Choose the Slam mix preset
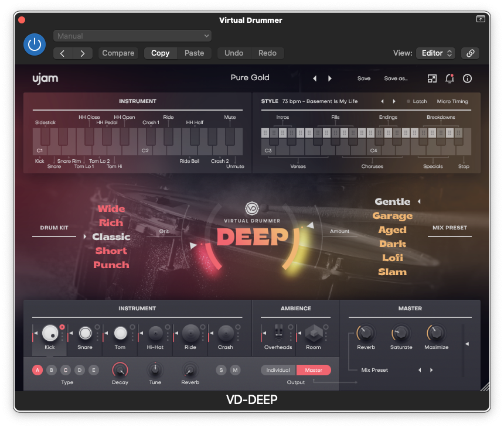 [x=393, y=272]
